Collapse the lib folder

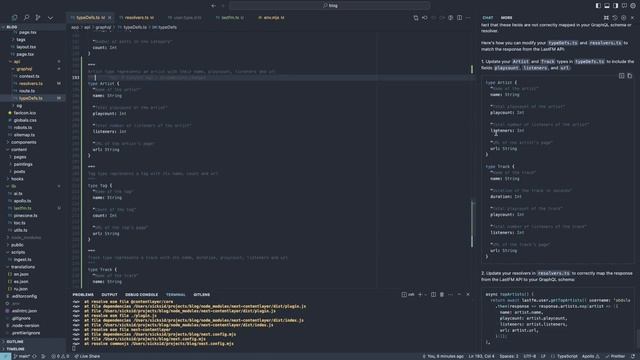coord(33,186)
